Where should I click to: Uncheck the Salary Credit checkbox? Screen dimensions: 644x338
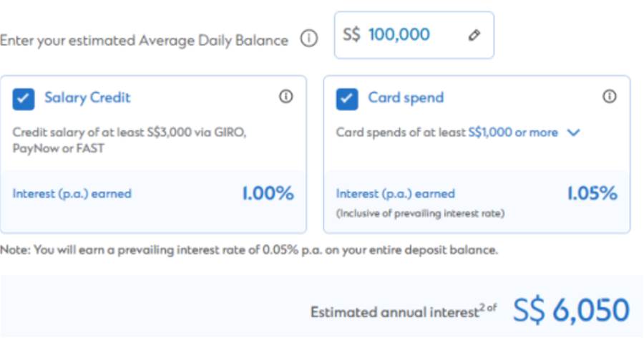24,99
